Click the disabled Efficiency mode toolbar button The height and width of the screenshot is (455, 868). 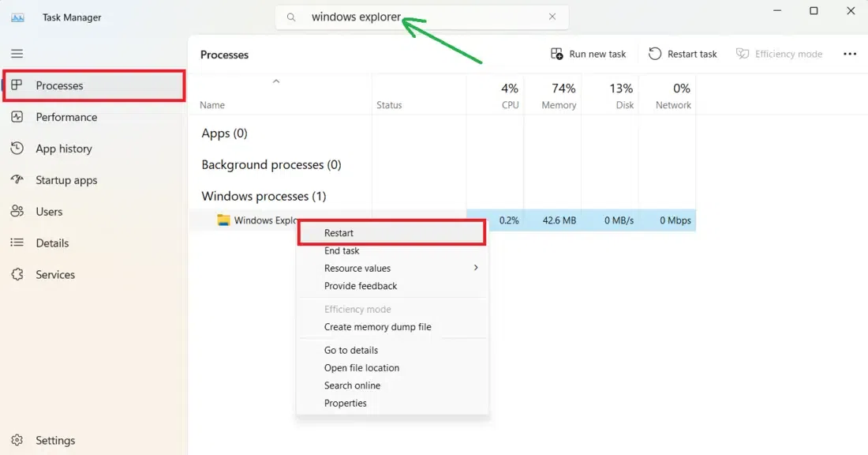click(x=779, y=54)
